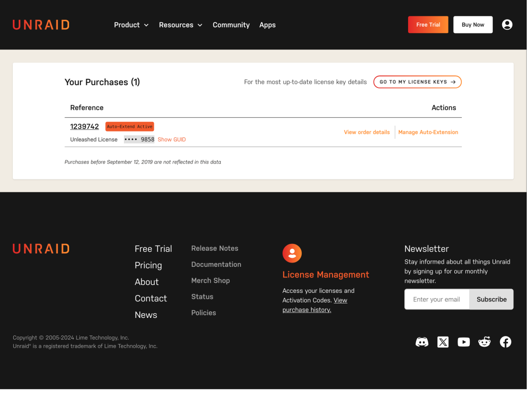Click the Free Trial header button
The height and width of the screenshot is (393, 532).
[428, 24]
